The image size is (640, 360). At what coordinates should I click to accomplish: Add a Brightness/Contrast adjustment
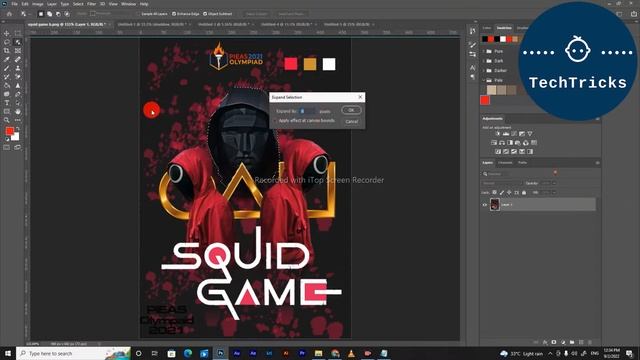coord(498,133)
